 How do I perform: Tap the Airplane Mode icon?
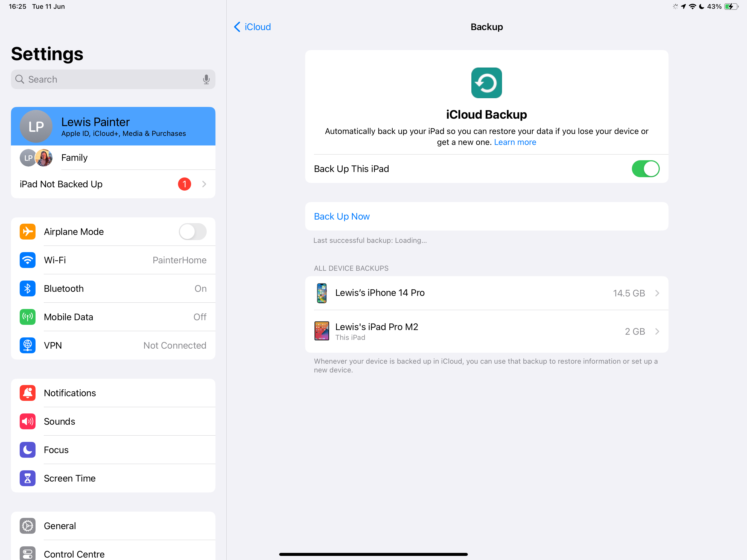tap(27, 232)
